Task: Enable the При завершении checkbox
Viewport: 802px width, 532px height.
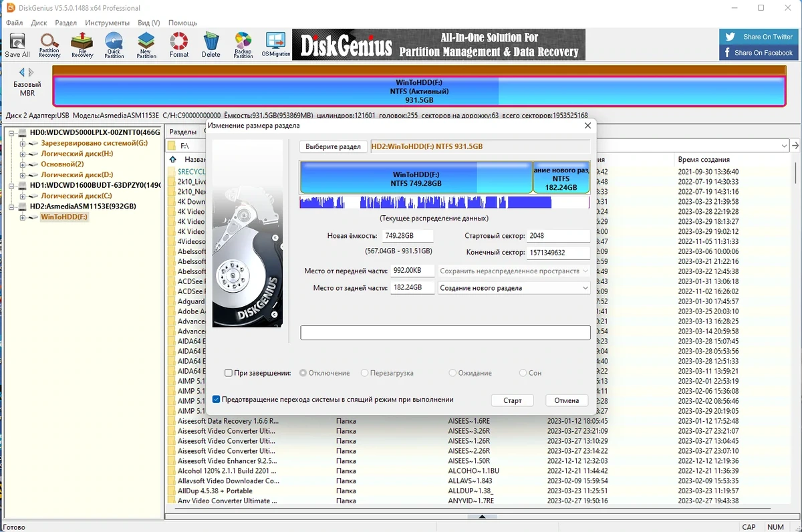Action: click(x=229, y=373)
